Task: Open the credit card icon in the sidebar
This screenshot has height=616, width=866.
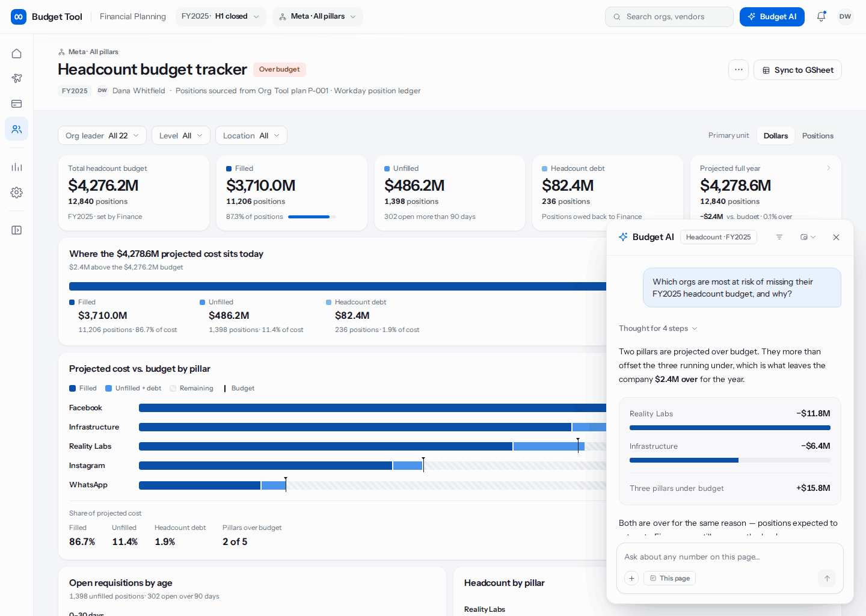Action: (17, 103)
